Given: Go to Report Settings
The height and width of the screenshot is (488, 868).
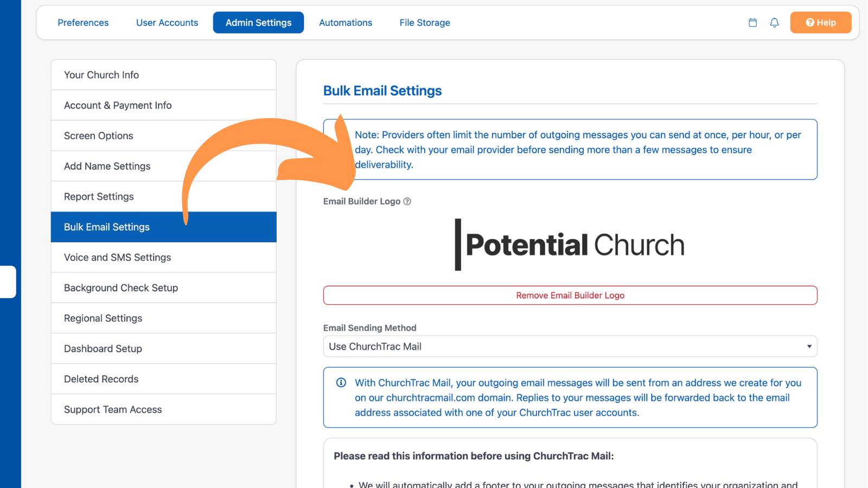Looking at the screenshot, I should [x=163, y=196].
